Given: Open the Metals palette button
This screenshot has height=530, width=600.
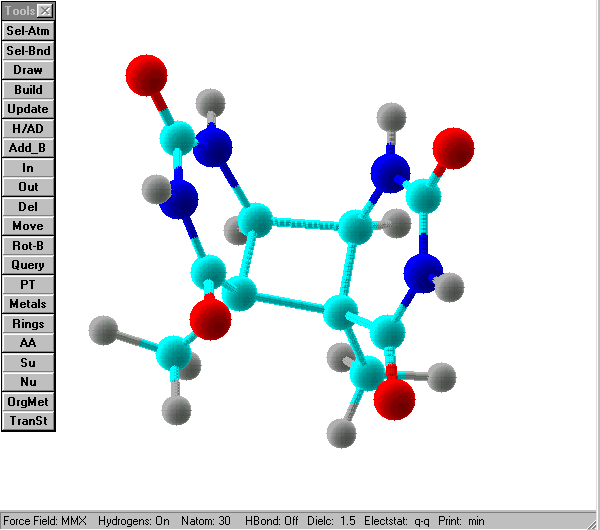Looking at the screenshot, I should (28, 304).
